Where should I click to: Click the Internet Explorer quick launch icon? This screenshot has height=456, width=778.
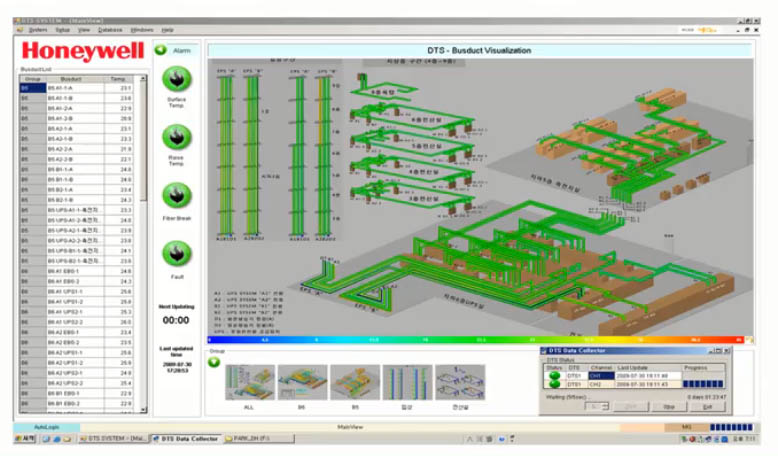coord(56,439)
